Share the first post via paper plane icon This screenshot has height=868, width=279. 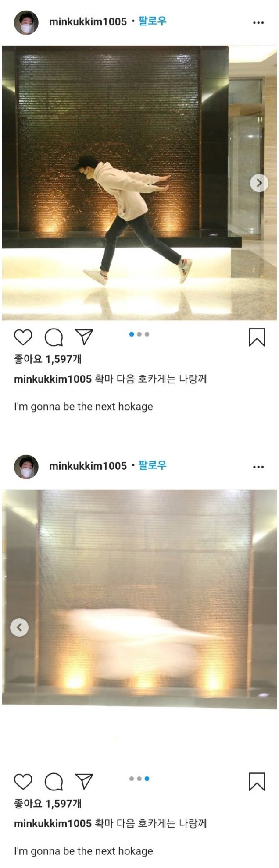[x=84, y=337]
